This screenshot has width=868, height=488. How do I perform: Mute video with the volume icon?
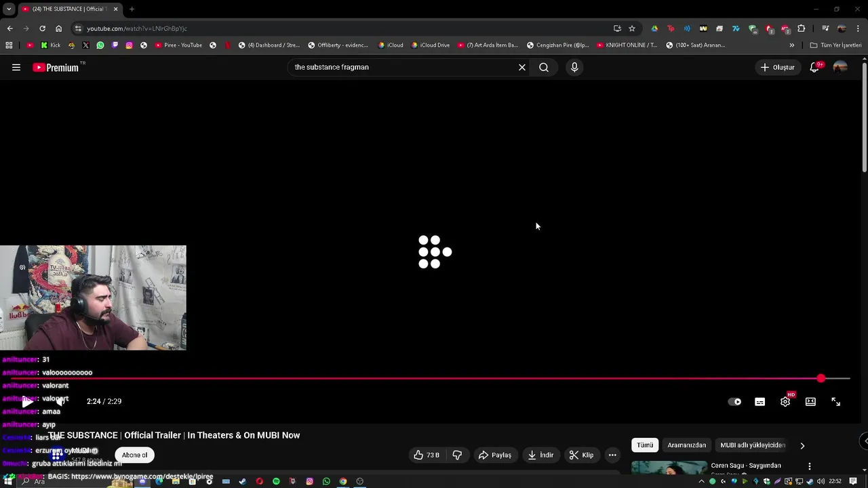click(61, 401)
